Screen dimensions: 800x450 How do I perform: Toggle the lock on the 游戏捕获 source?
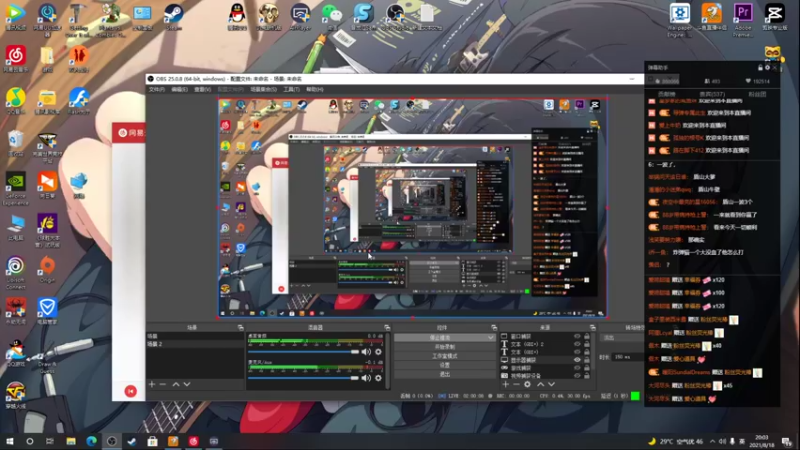(587, 367)
